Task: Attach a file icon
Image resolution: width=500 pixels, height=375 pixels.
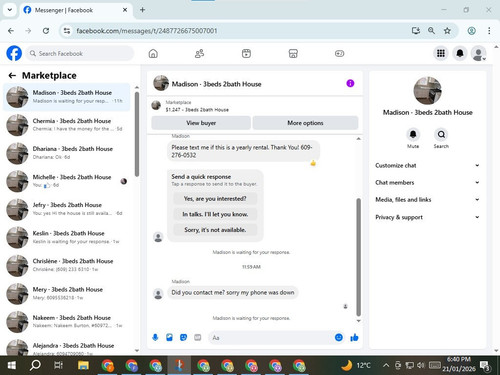Action: tap(169, 338)
